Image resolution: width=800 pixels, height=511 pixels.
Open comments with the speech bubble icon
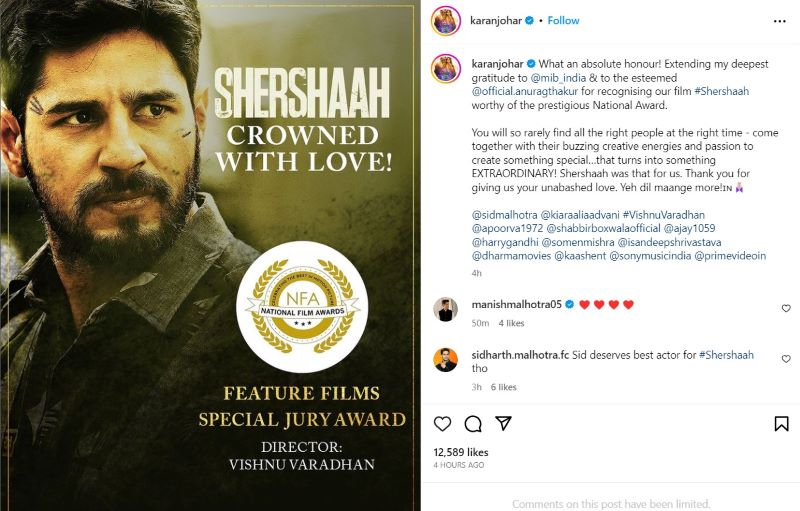(x=473, y=424)
